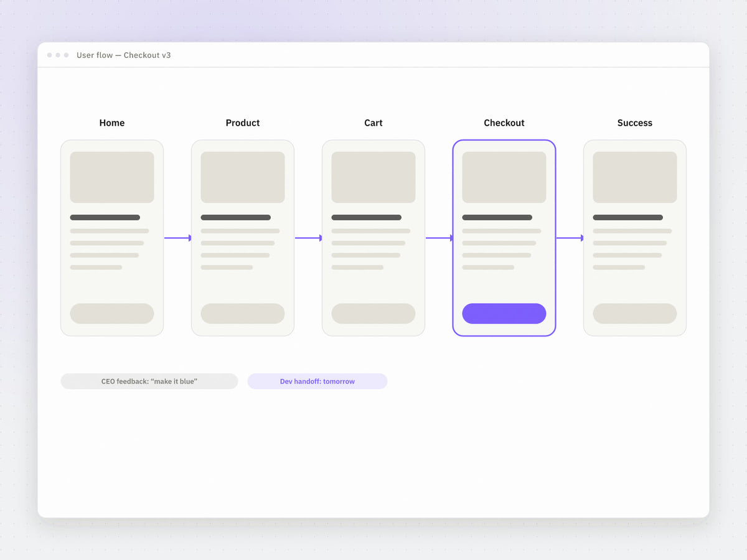Click the "Success" column label
This screenshot has height=560, width=747.
click(x=635, y=123)
